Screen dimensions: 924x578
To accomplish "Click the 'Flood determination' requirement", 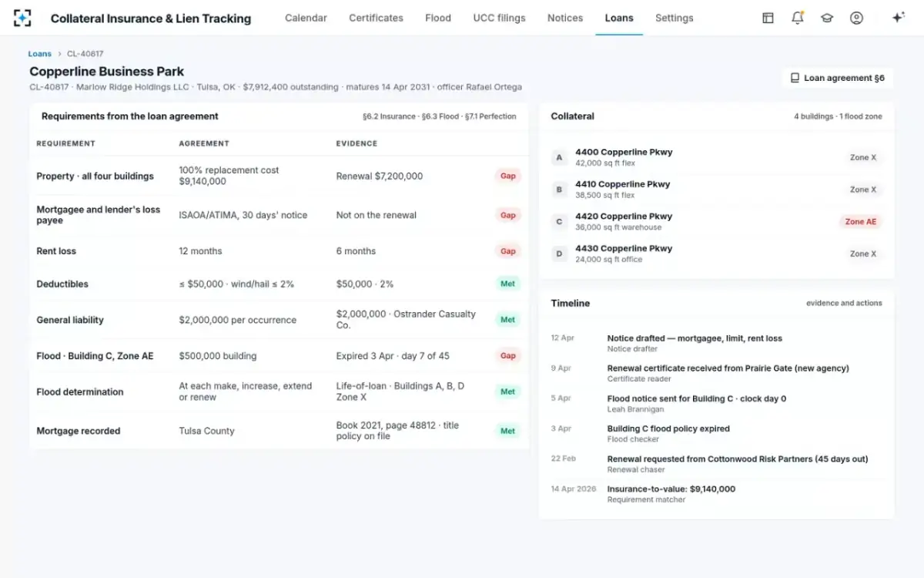I will click(80, 392).
